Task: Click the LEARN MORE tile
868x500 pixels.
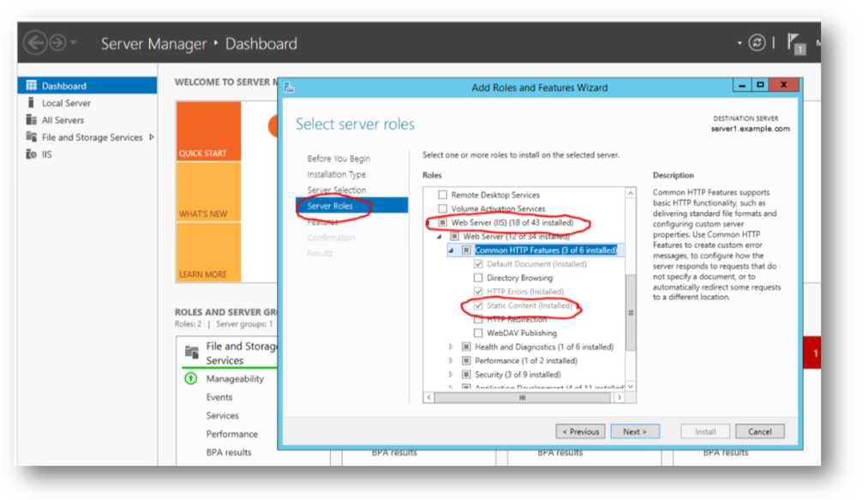Action: click(x=209, y=253)
